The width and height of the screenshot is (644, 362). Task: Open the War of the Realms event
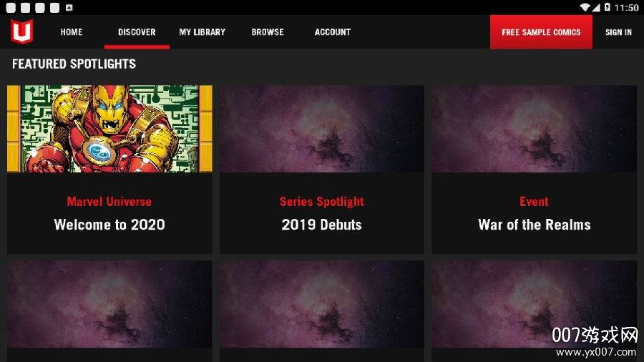point(534,170)
